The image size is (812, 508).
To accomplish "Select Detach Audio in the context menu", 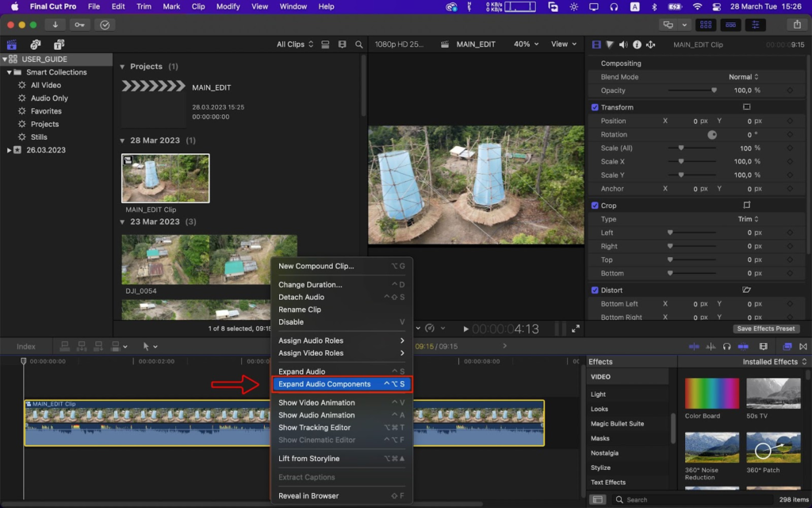I will click(x=341, y=297).
